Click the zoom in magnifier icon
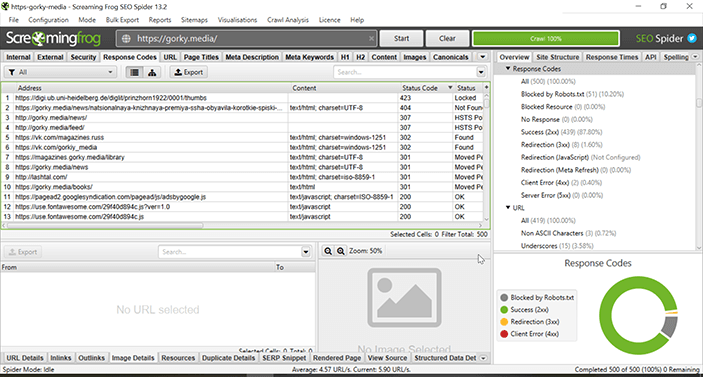Viewport: 703px width, 377px height. [x=341, y=251]
